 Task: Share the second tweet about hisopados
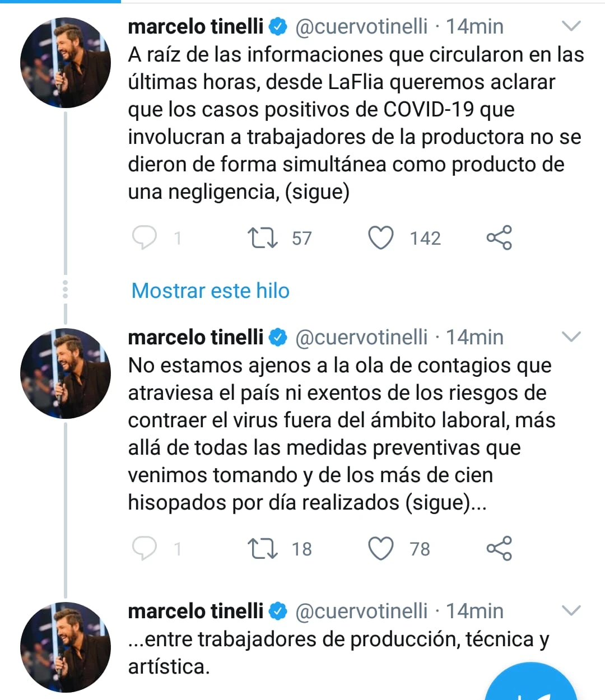point(499,548)
